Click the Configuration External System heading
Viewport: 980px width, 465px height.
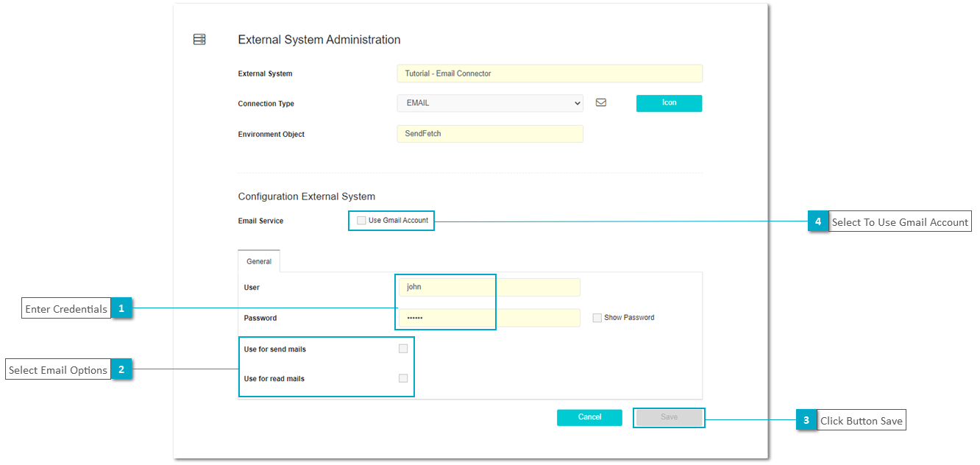[x=307, y=196]
